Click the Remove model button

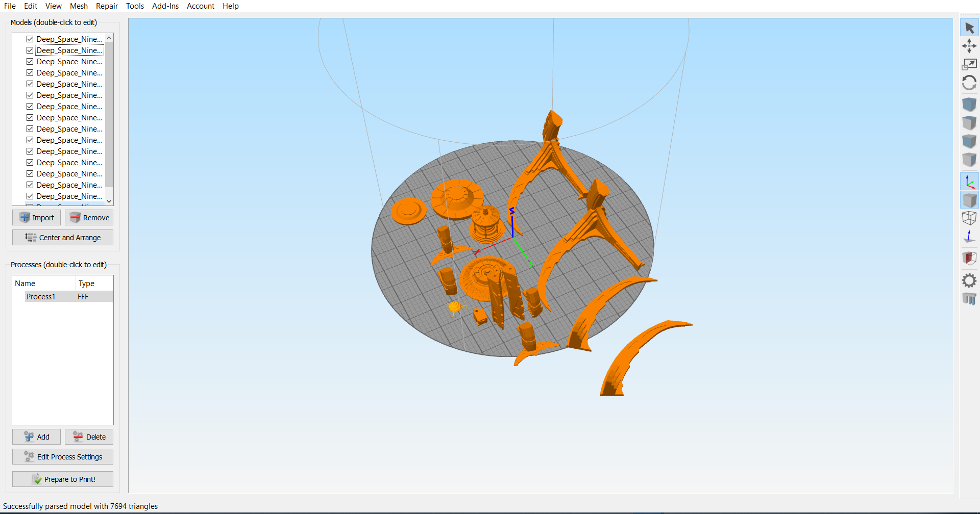pos(89,218)
